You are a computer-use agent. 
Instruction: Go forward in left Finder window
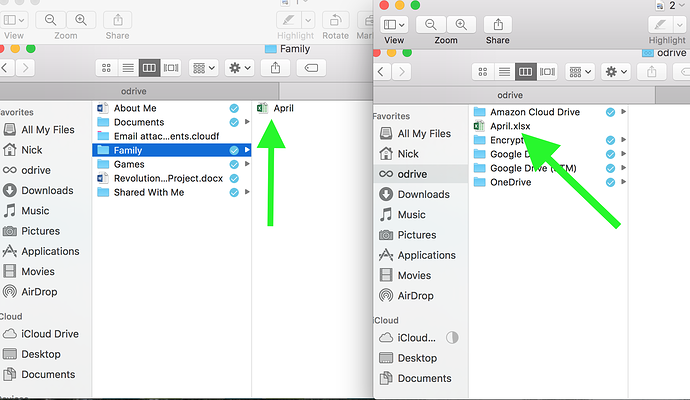(x=25, y=68)
